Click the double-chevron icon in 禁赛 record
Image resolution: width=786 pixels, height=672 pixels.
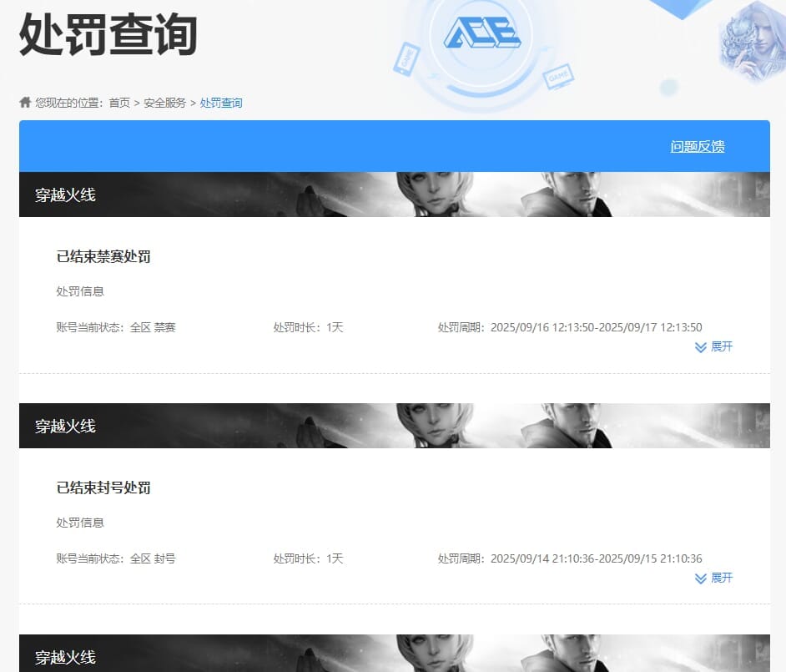[x=701, y=347]
